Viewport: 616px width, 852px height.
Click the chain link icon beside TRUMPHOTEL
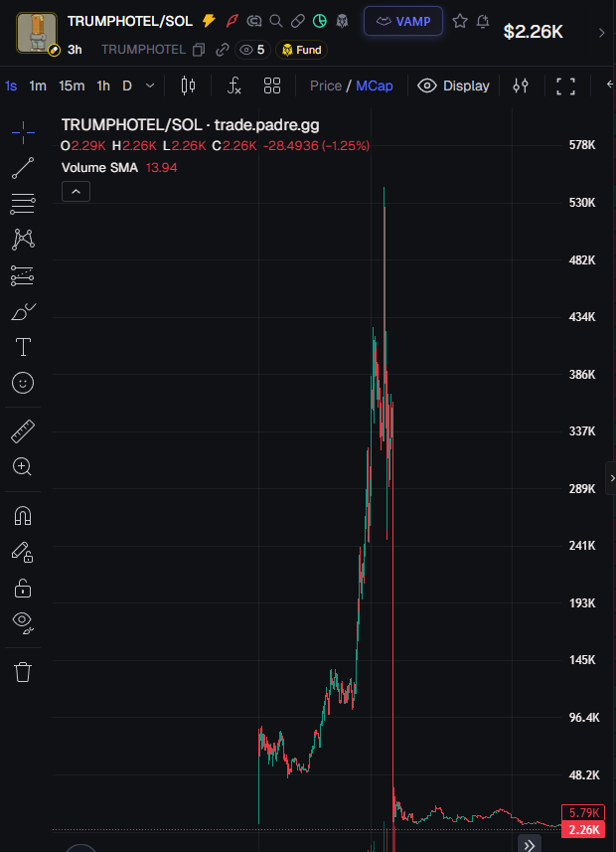223,50
